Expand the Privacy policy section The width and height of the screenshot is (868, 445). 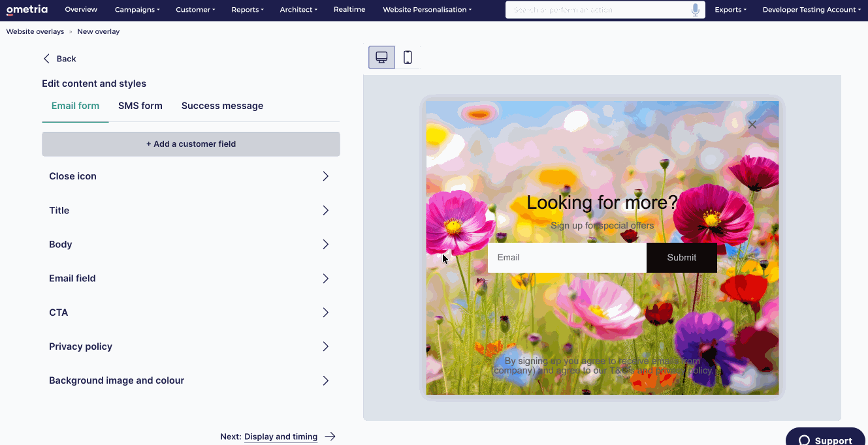[x=191, y=346]
